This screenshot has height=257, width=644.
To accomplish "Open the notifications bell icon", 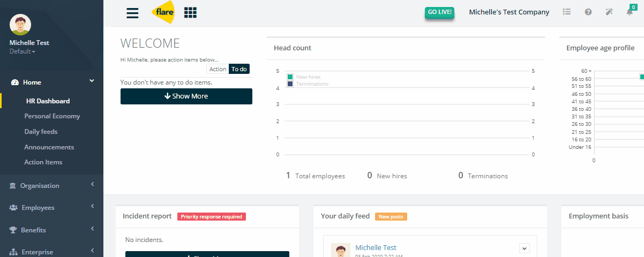I will pyautogui.click(x=630, y=12).
